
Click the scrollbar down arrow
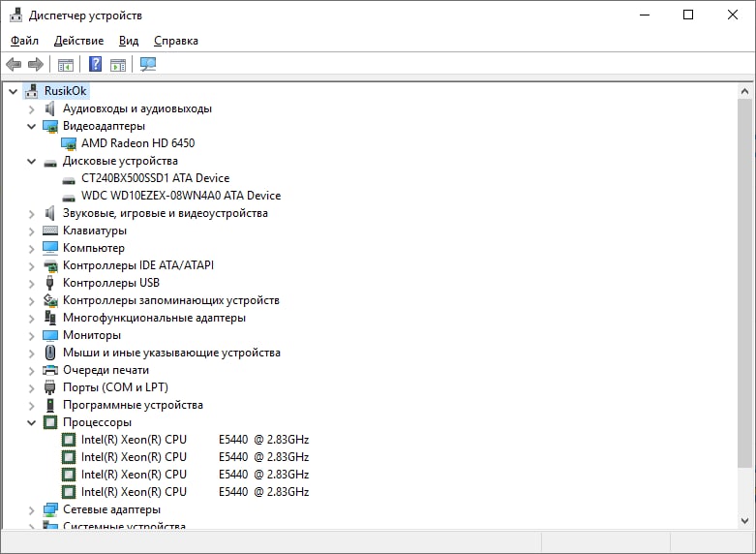pyautogui.click(x=744, y=521)
